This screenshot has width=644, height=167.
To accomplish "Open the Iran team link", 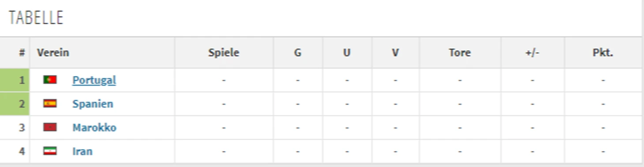I will point(82,152).
